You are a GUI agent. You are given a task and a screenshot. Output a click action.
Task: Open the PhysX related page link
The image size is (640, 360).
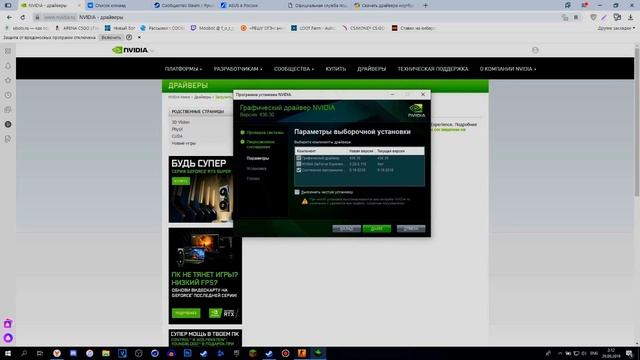coord(177,129)
